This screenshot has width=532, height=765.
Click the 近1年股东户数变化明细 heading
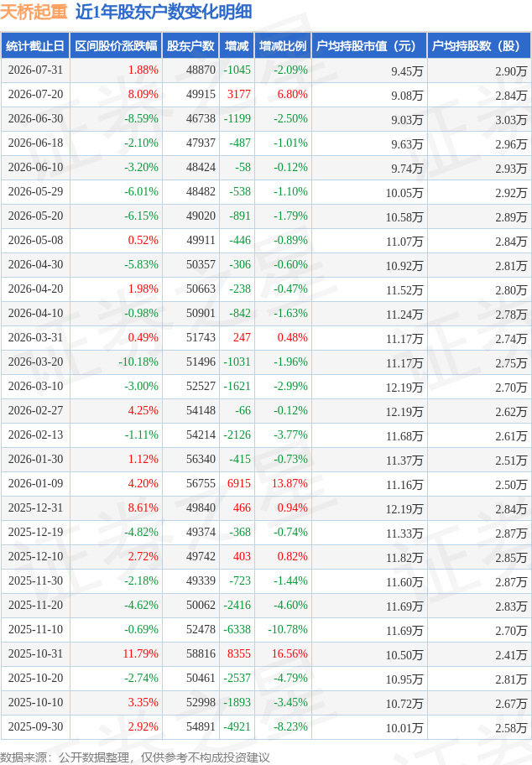[x=164, y=12]
